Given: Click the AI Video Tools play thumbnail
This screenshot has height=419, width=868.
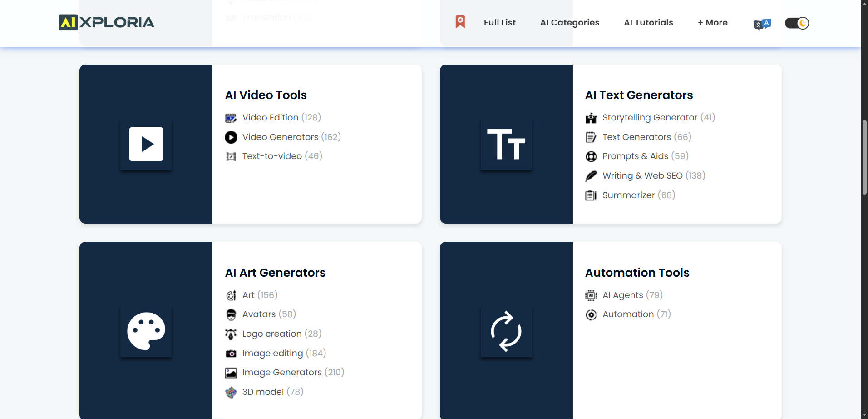Looking at the screenshot, I should click(146, 144).
